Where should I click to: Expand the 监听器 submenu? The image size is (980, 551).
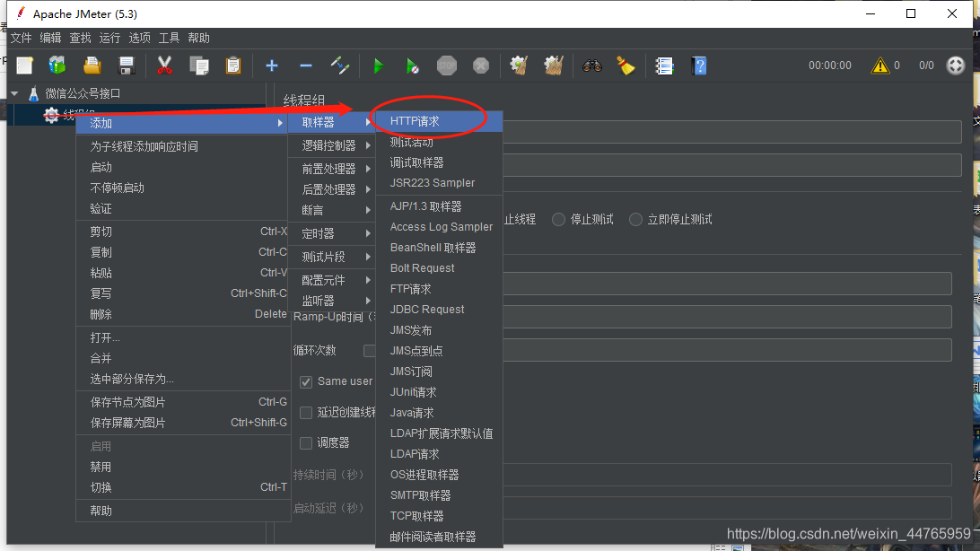point(332,302)
